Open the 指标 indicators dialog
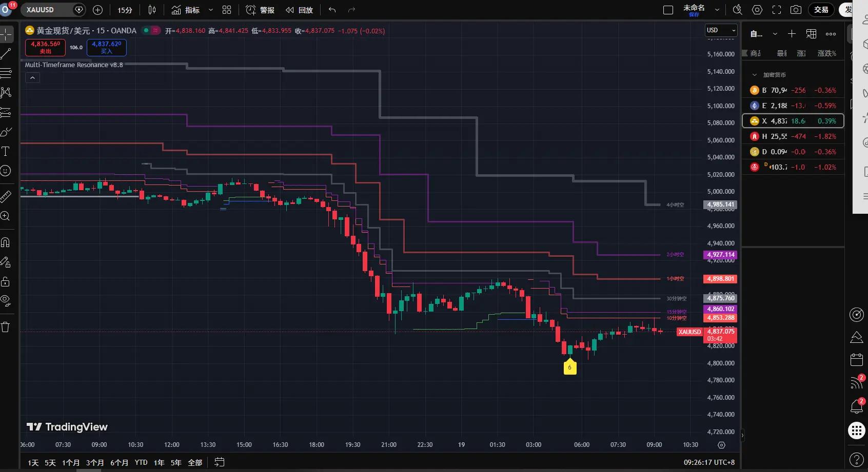Viewport: 868px width, 472px height. pyautogui.click(x=186, y=10)
